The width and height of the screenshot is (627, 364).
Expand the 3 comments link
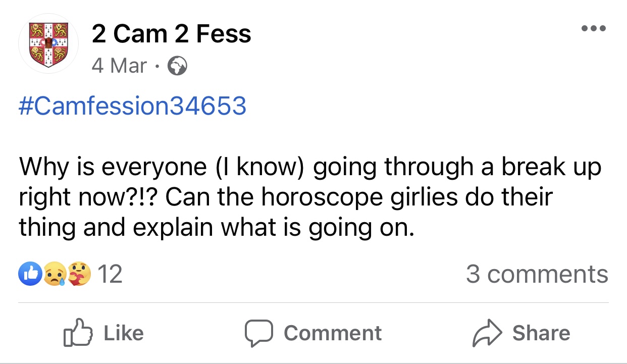click(537, 274)
